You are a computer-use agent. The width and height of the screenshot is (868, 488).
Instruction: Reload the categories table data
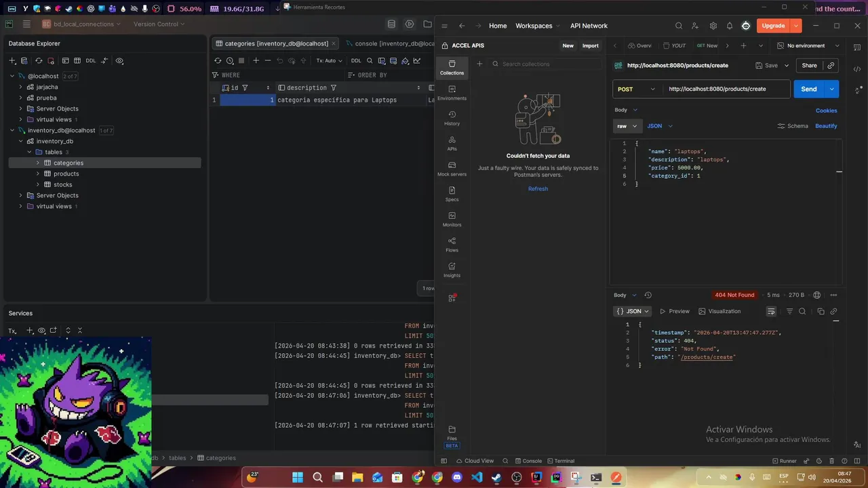pos(218,60)
